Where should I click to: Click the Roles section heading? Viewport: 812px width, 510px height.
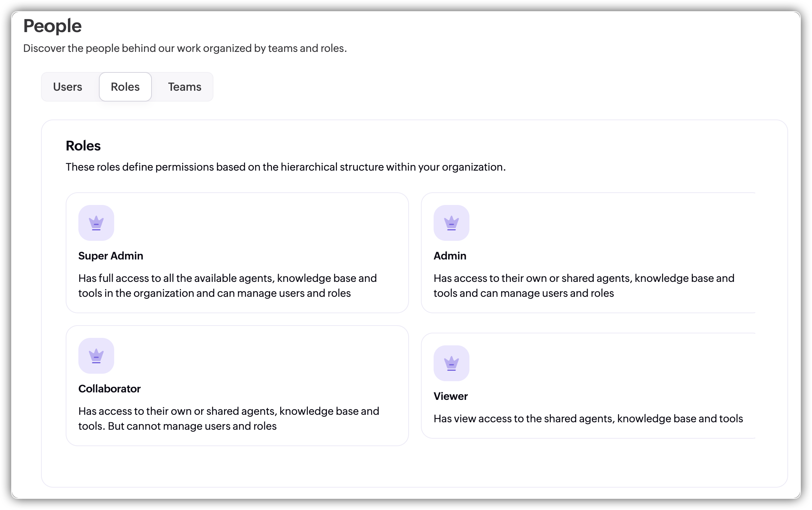[83, 146]
